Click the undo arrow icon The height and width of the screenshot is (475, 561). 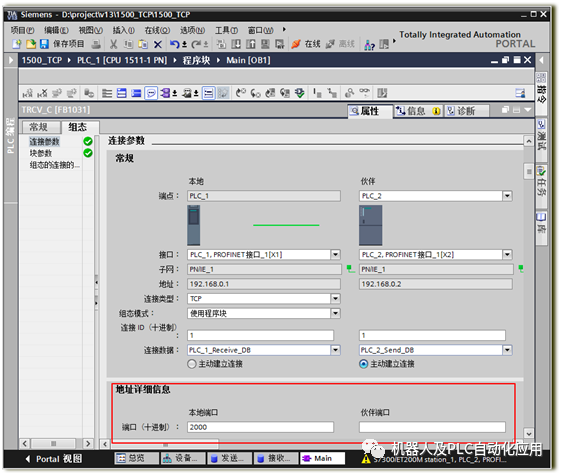[174, 44]
